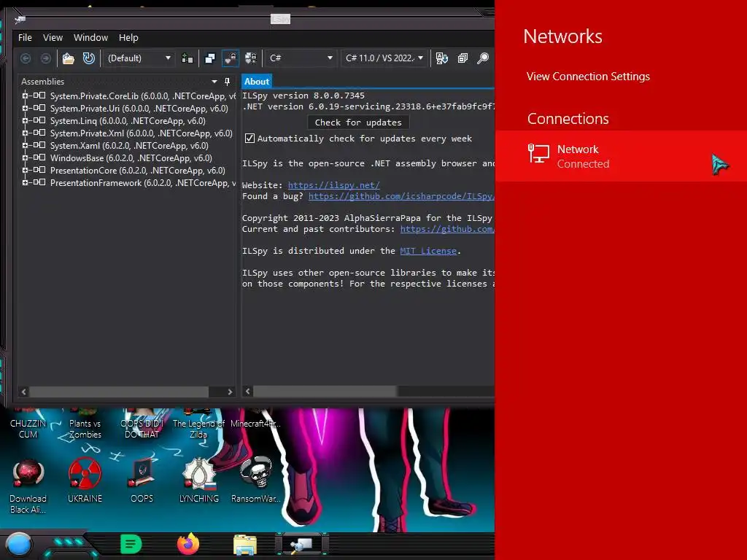Click the About pane horizontal scrollbar thumb
The image size is (747, 560).
click(x=325, y=392)
